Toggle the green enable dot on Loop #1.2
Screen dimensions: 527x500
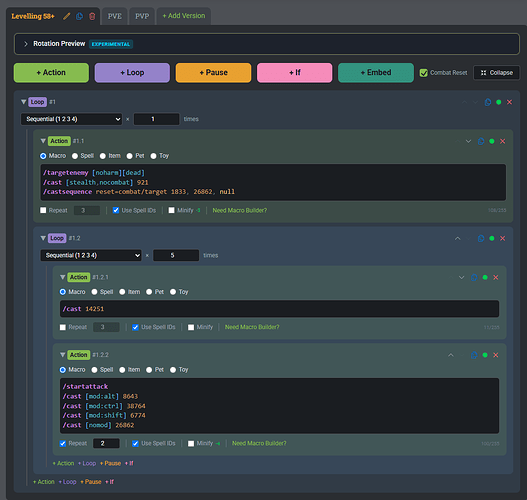492,239
